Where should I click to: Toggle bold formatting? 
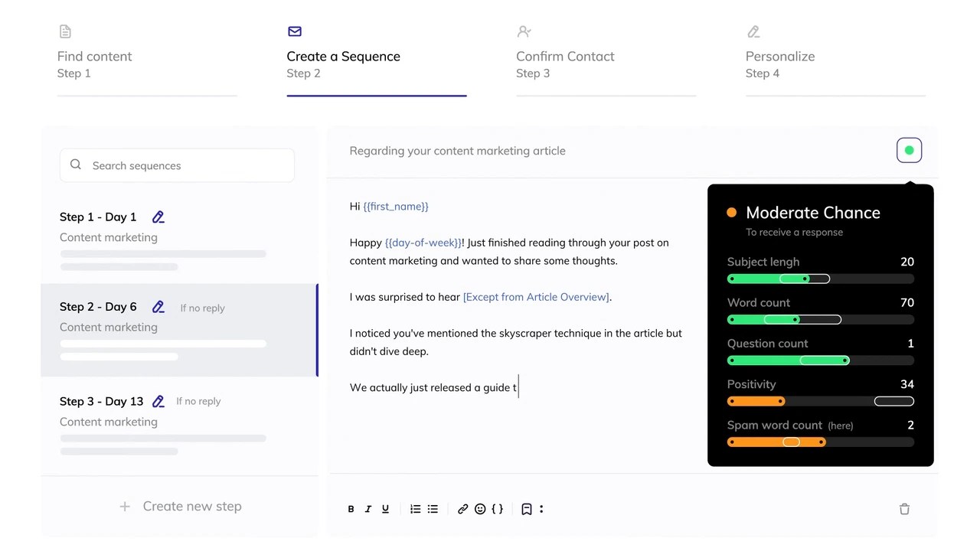[351, 509]
